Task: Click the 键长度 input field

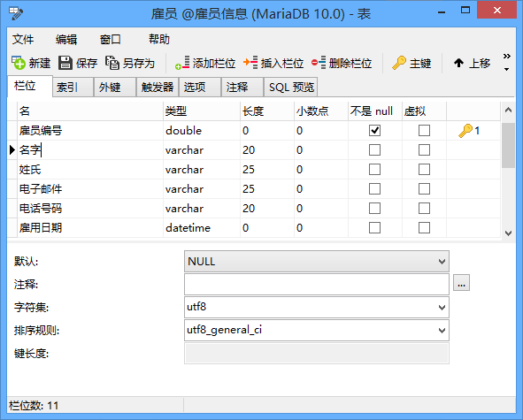Action: (317, 354)
